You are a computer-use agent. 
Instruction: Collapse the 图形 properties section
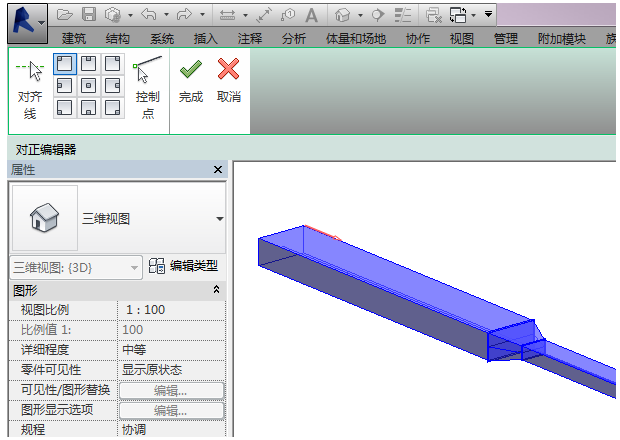pyautogui.click(x=217, y=290)
